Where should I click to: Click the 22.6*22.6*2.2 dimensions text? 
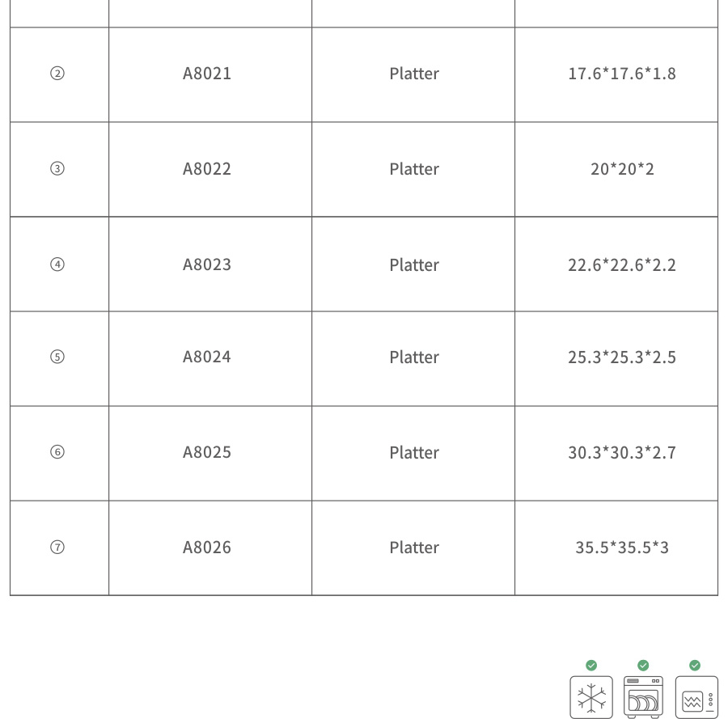pos(621,264)
